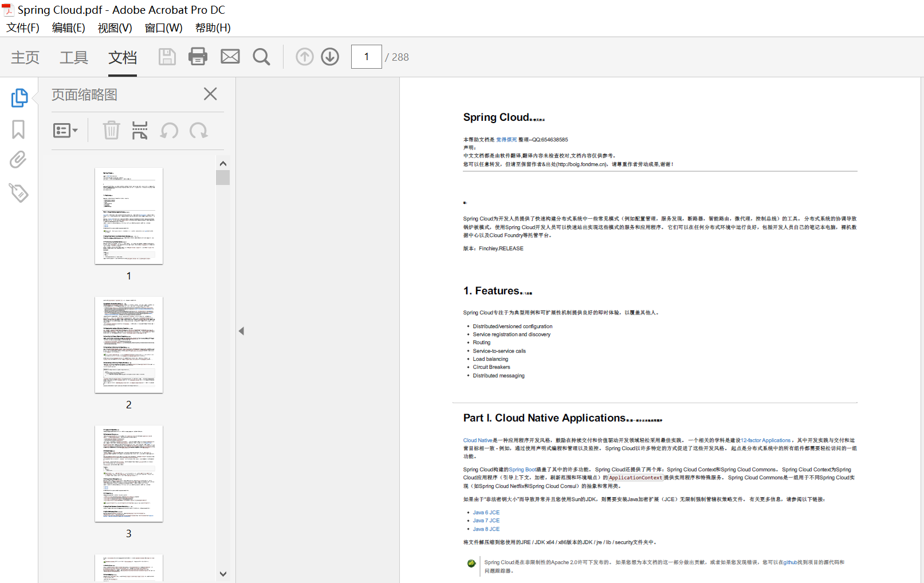
Task: Open the find text magnifier icon
Action: 262,57
